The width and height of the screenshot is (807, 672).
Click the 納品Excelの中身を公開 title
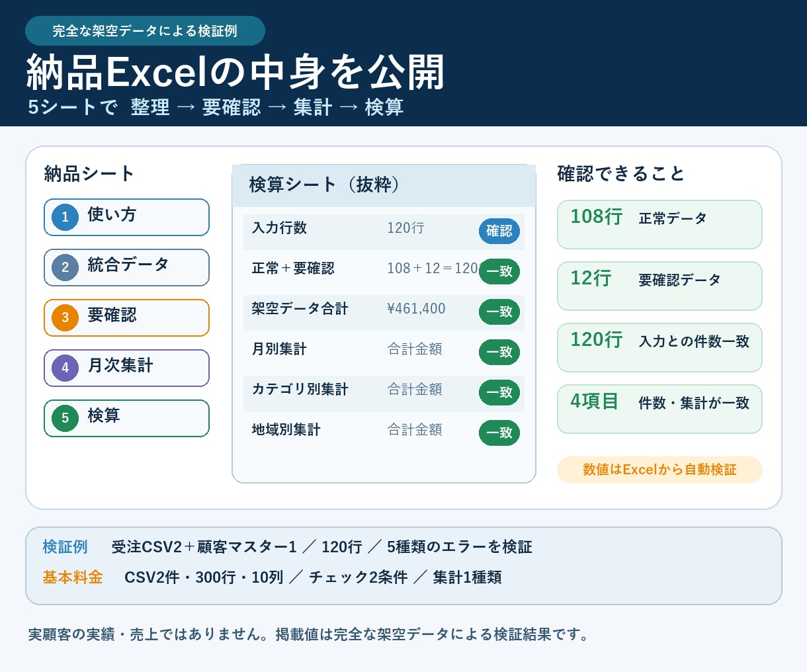pos(235,72)
